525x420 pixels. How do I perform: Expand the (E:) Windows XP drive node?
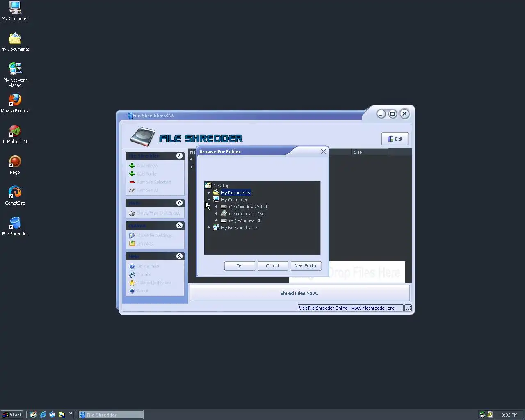point(216,221)
